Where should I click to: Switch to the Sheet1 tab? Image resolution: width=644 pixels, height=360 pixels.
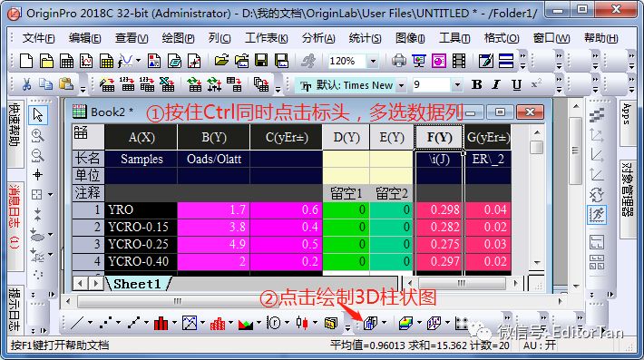pos(137,284)
